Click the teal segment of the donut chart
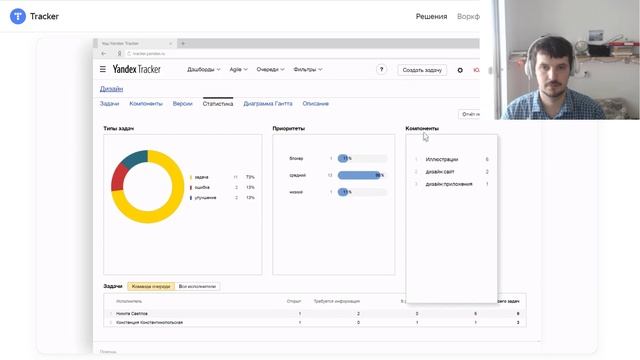 135,158
